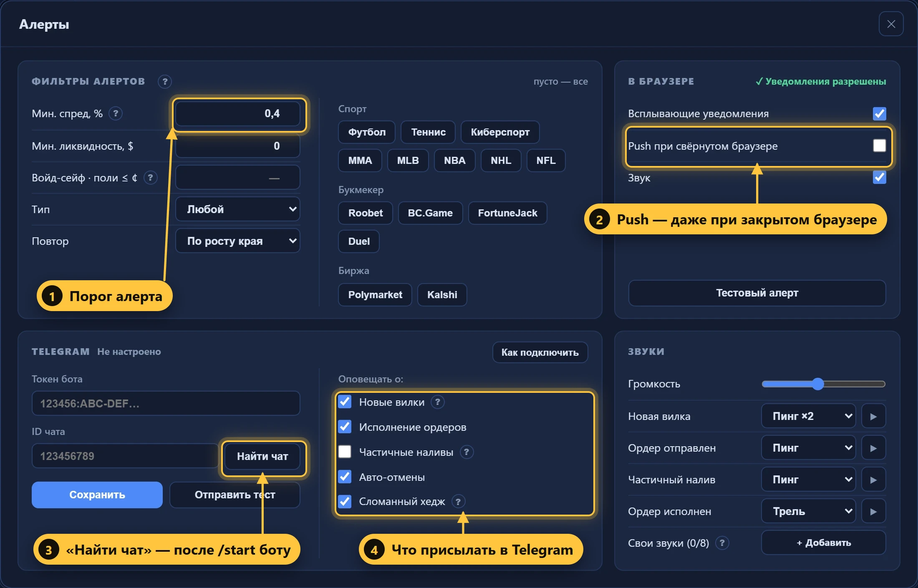Open help for Свои звуки (0/8)
Screen dimensions: 918x588
[x=722, y=543]
